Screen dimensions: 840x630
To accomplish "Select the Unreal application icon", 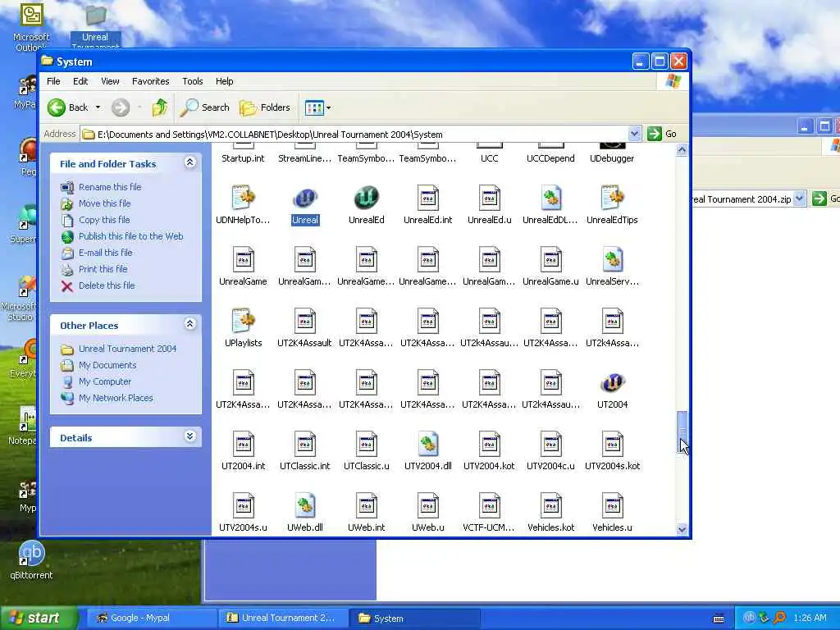I will pyautogui.click(x=305, y=199).
